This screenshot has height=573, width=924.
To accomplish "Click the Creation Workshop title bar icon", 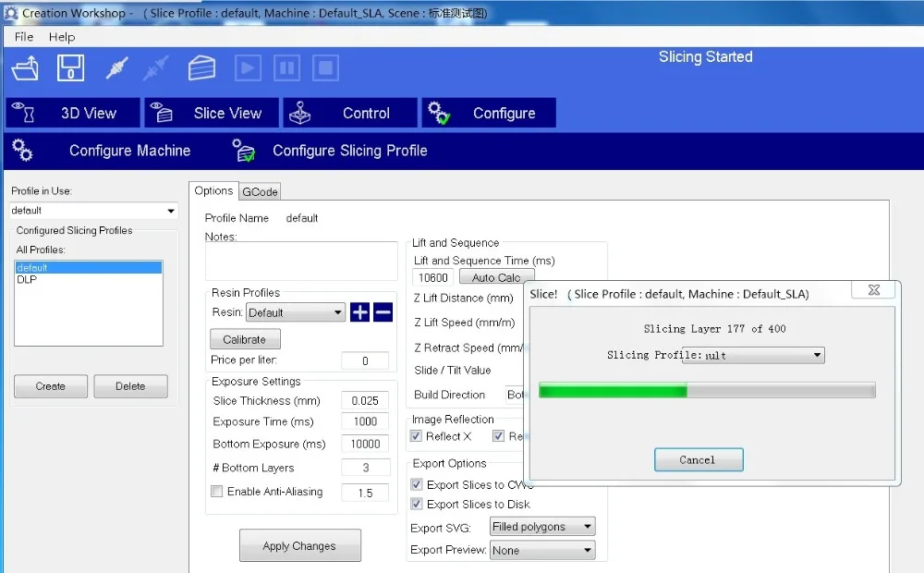I will [x=10, y=12].
